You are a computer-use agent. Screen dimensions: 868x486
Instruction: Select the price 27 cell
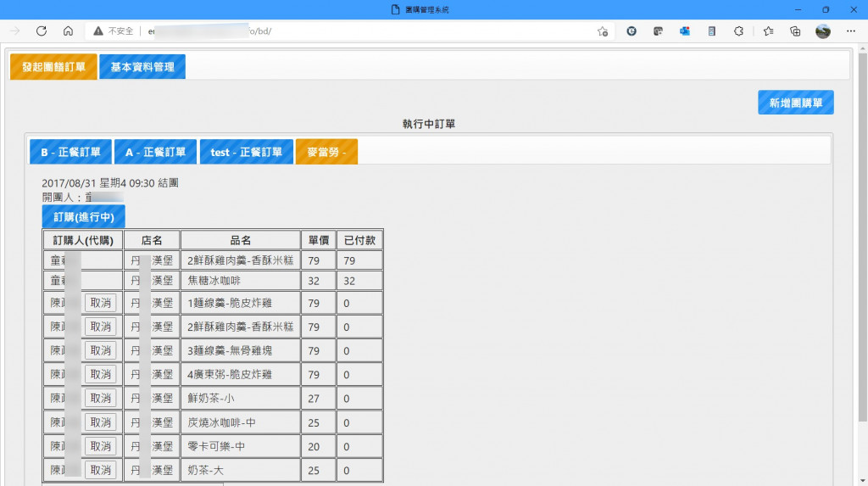pos(319,399)
